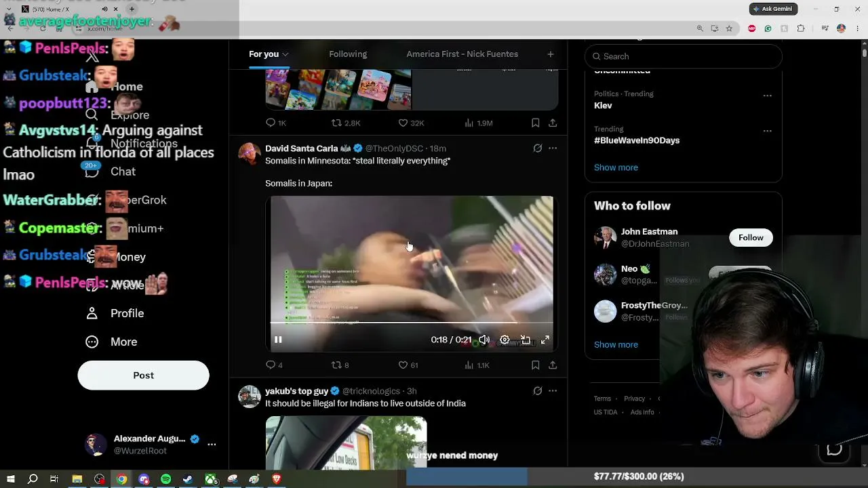Share David Santa Carla's post
Screen dimensions: 868x488
coord(553,365)
